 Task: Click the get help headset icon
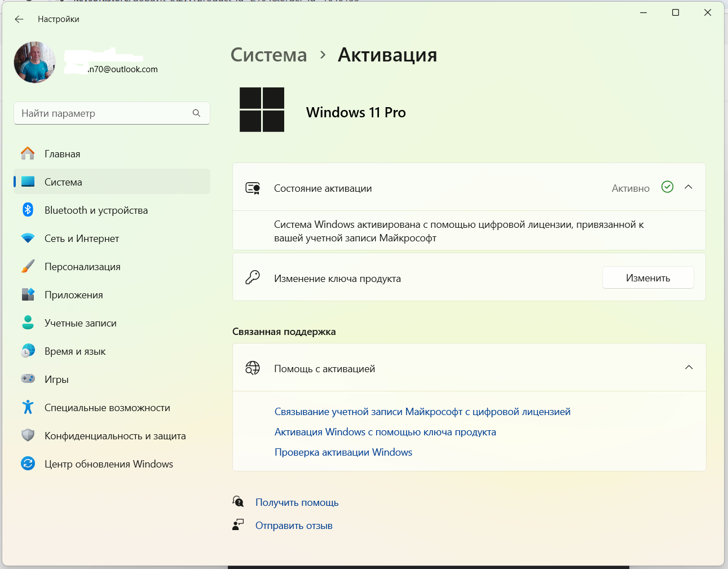click(x=238, y=501)
